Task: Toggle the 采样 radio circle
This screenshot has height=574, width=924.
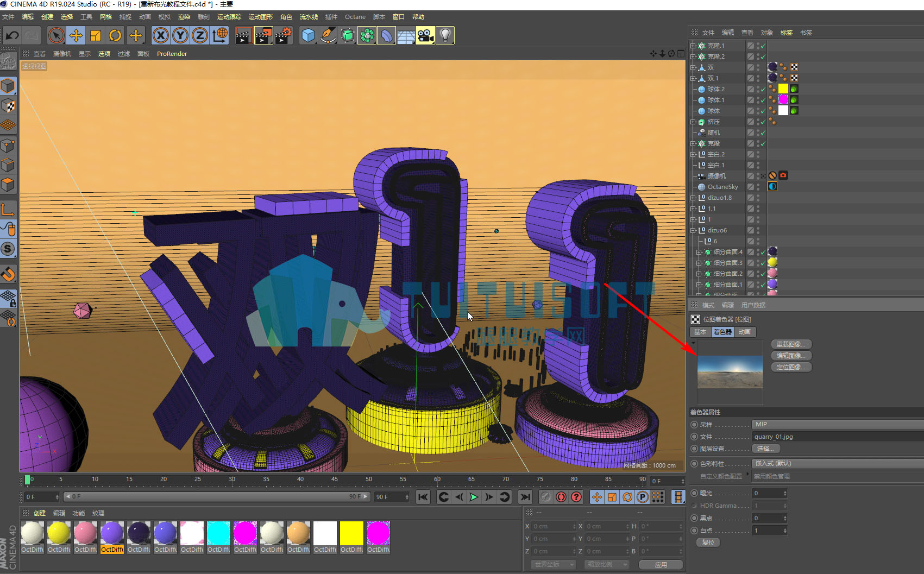Action: point(694,425)
